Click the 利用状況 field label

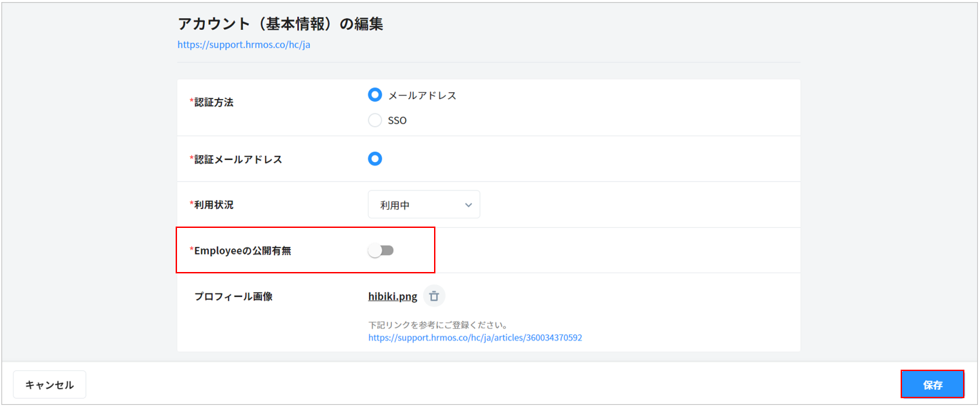(x=214, y=205)
